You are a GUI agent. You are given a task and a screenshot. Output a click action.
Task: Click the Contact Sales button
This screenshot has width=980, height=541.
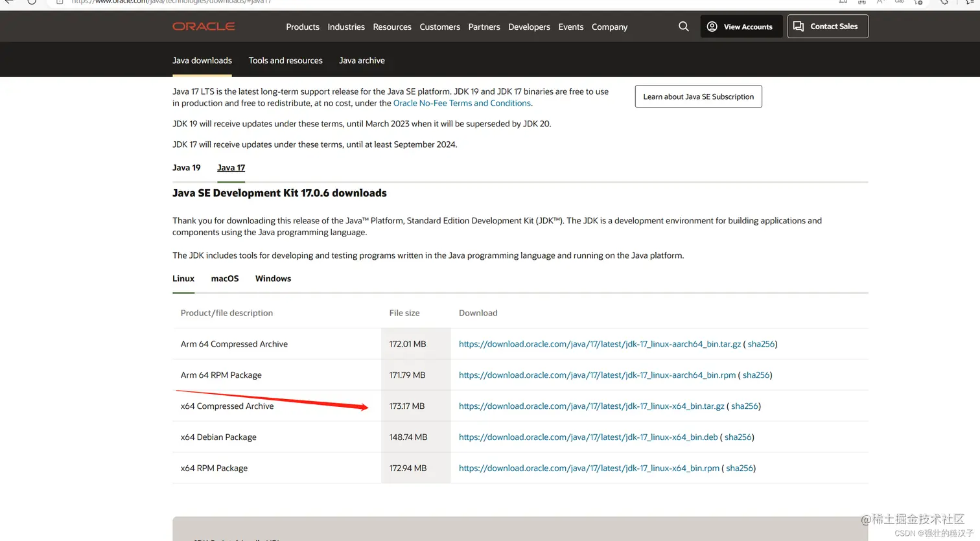[828, 27]
